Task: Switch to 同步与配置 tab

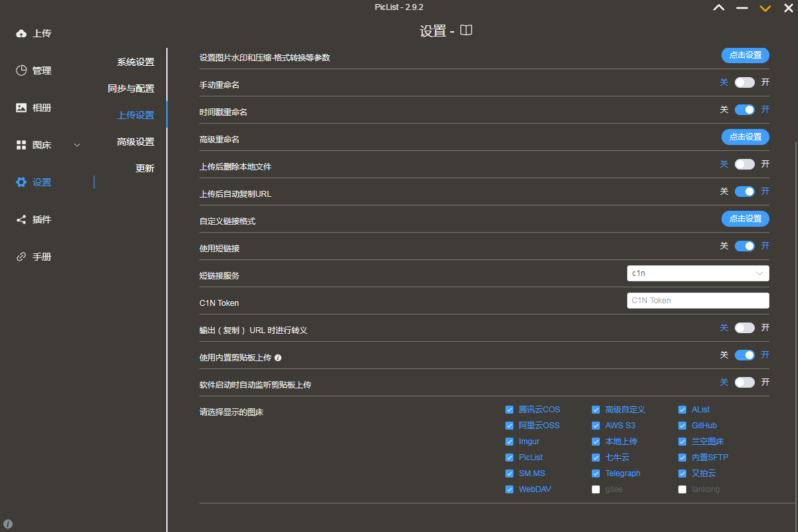Action: (x=131, y=88)
